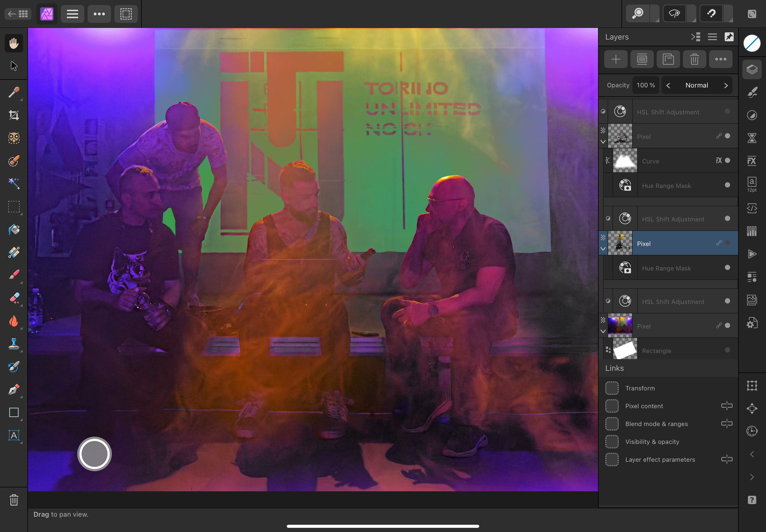766x532 pixels.
Task: Collapse the bottom Pixel layer chevron
Action: (603, 331)
